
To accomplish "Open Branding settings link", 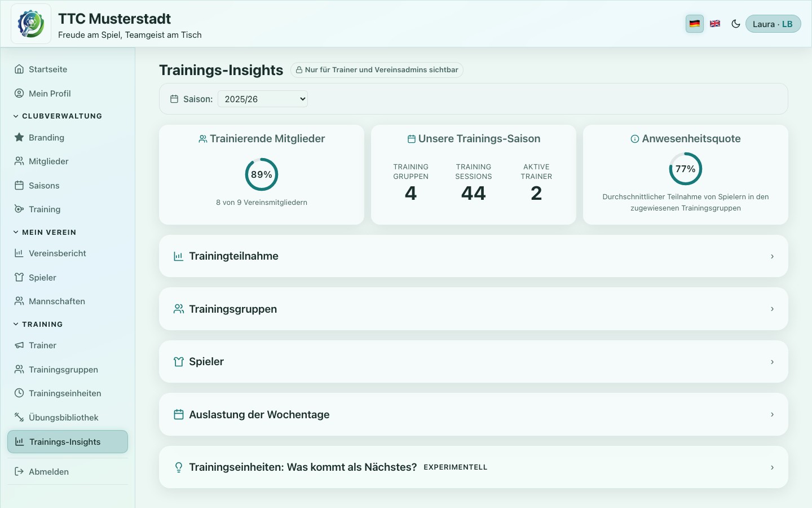I will coord(68,137).
